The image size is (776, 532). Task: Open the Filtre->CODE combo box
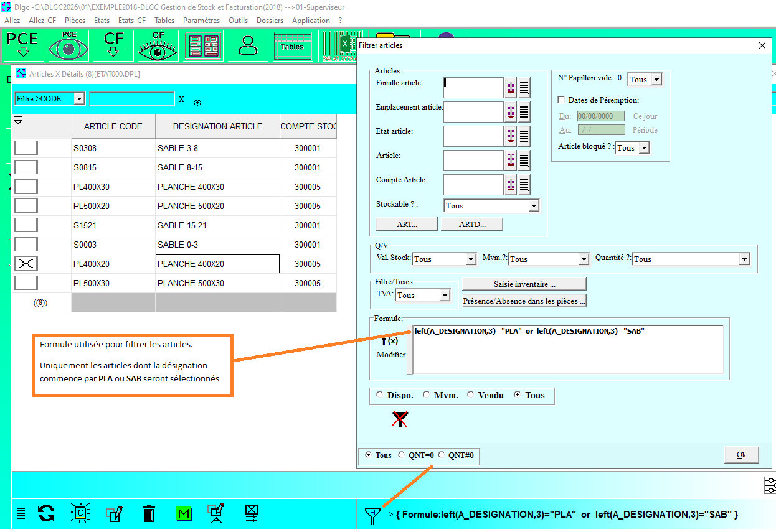pos(79,99)
